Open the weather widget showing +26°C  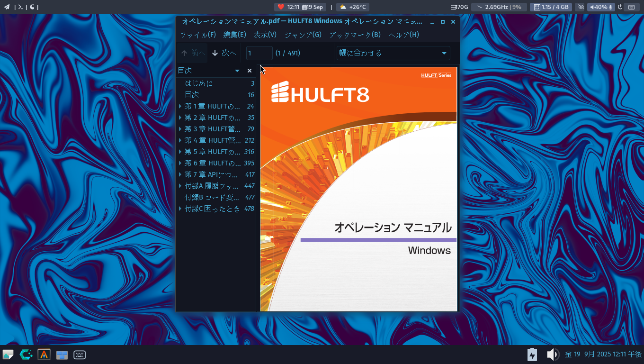[353, 7]
